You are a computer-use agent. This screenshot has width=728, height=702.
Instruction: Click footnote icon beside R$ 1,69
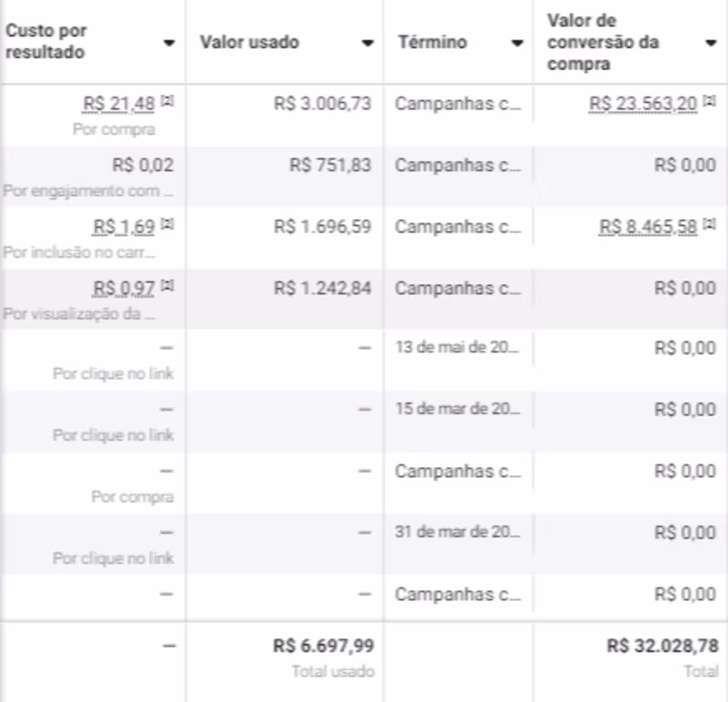click(167, 224)
